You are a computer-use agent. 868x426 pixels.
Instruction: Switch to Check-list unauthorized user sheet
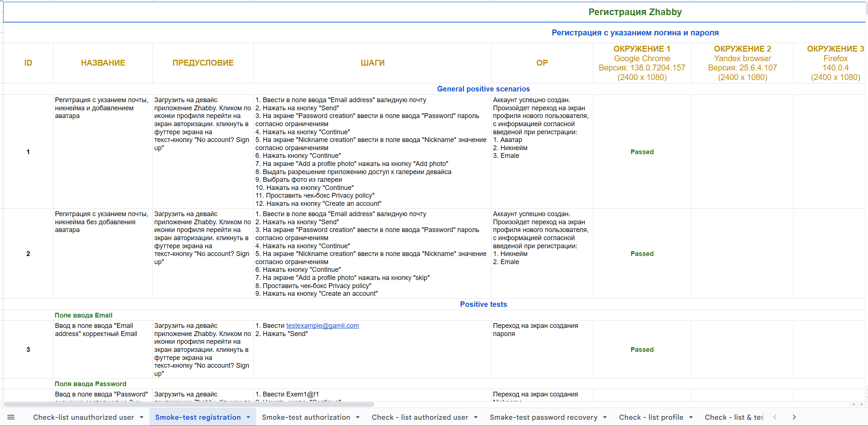click(x=83, y=417)
